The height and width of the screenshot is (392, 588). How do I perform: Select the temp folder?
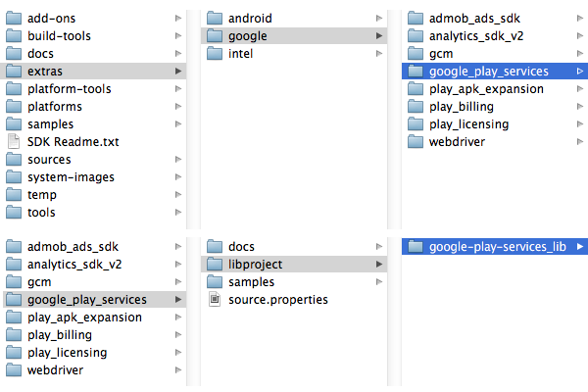pyautogui.click(x=93, y=194)
